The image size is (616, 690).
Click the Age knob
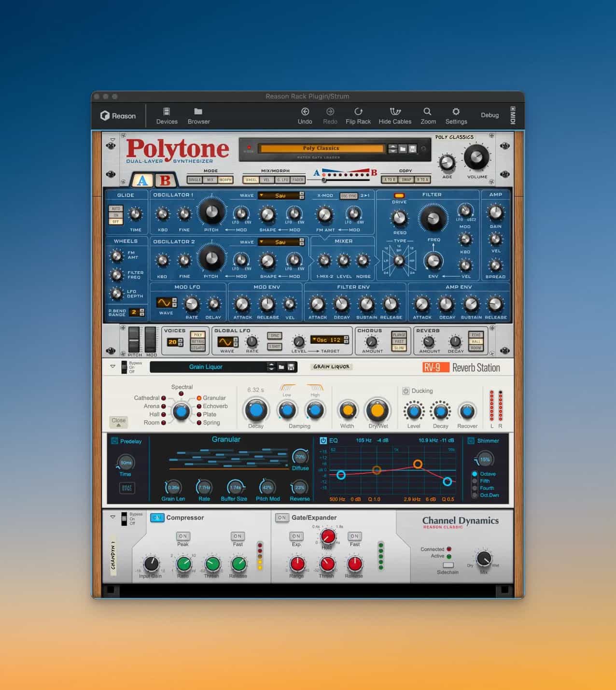(x=447, y=163)
